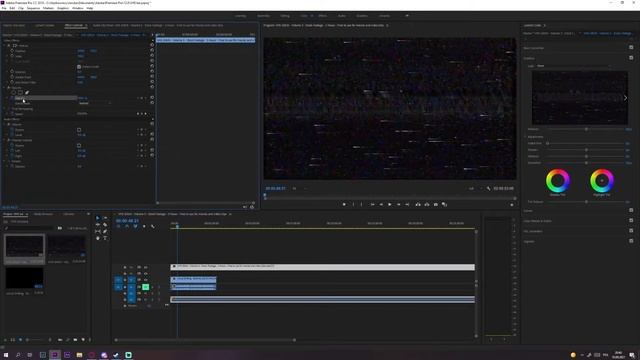Open Blend Mode dropdown
This screenshot has height=360, width=640.
click(94, 103)
